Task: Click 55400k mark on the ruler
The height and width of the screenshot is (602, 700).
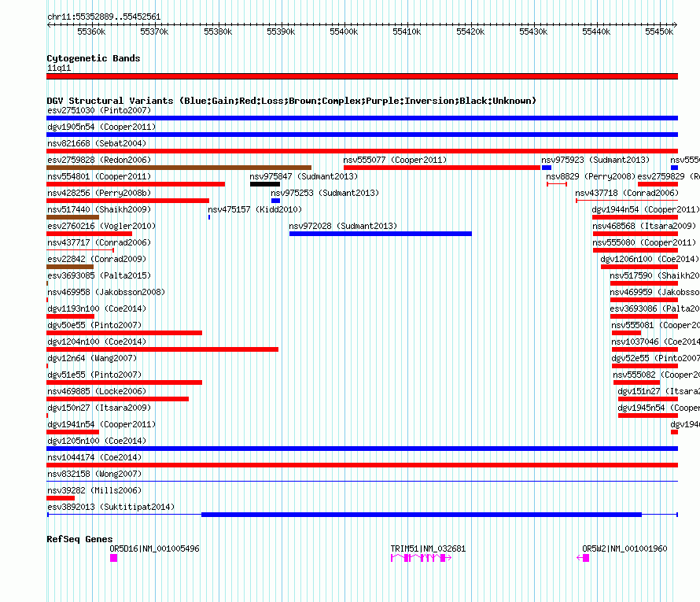Action: [344, 31]
